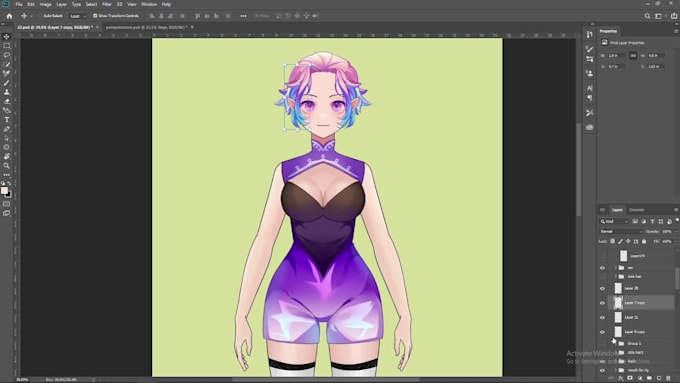This screenshot has height=383, width=680.
Task: Add a layer mask icon
Action: [x=630, y=378]
